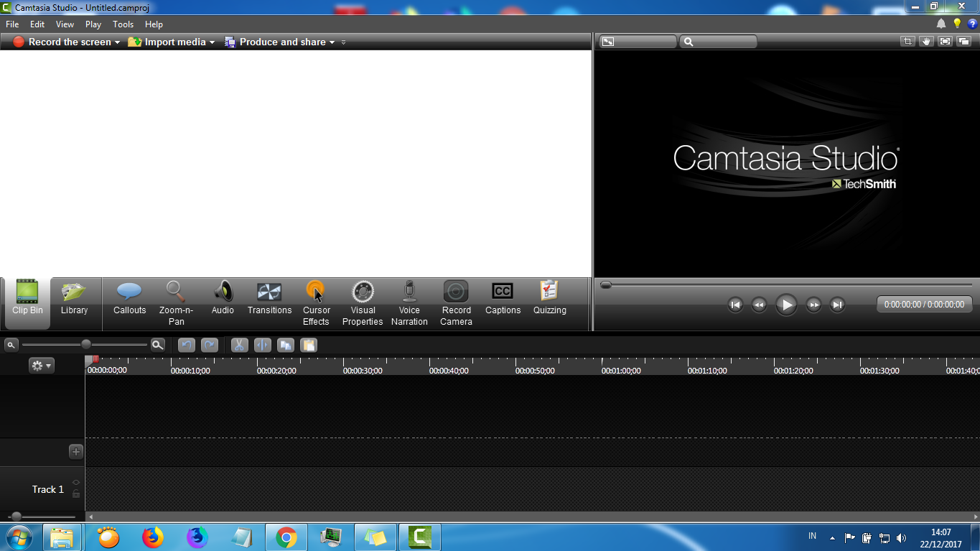Open the Record Camera tool

[456, 303]
